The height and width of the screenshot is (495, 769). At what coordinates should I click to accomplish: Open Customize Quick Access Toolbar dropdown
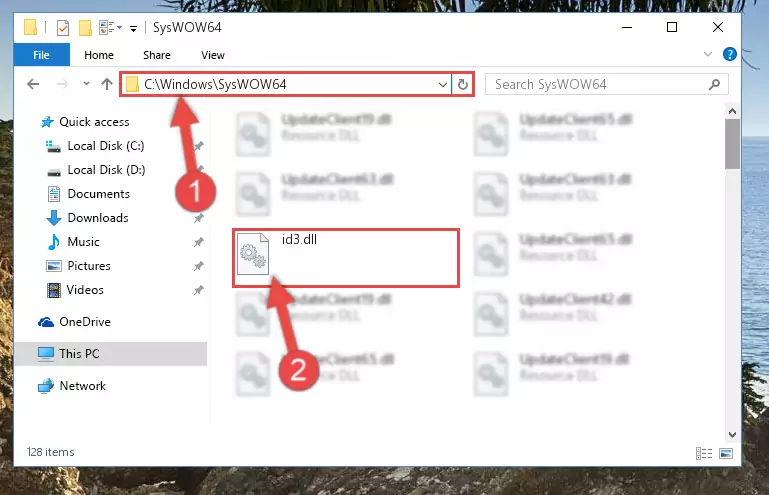coord(133,28)
